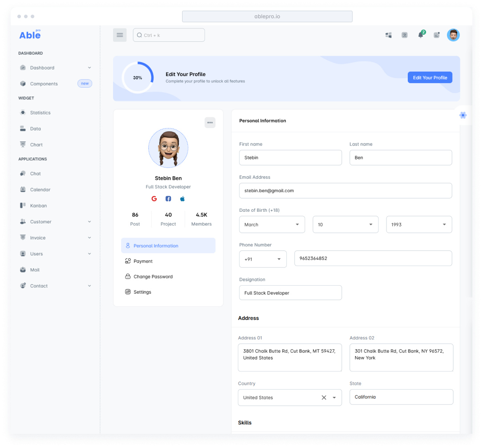Viewport: 483px width, 448px height.
Task: Click the Apple social icon
Action: point(183,199)
